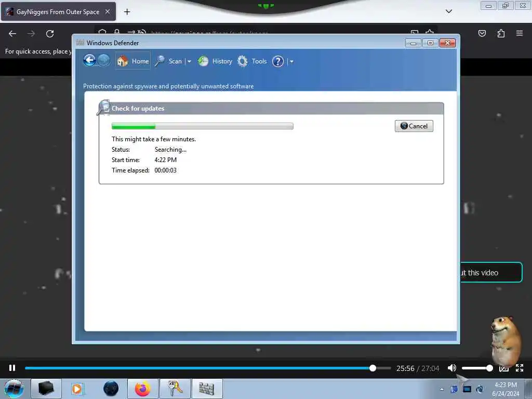Go back one page in Firefox

(x=12, y=33)
